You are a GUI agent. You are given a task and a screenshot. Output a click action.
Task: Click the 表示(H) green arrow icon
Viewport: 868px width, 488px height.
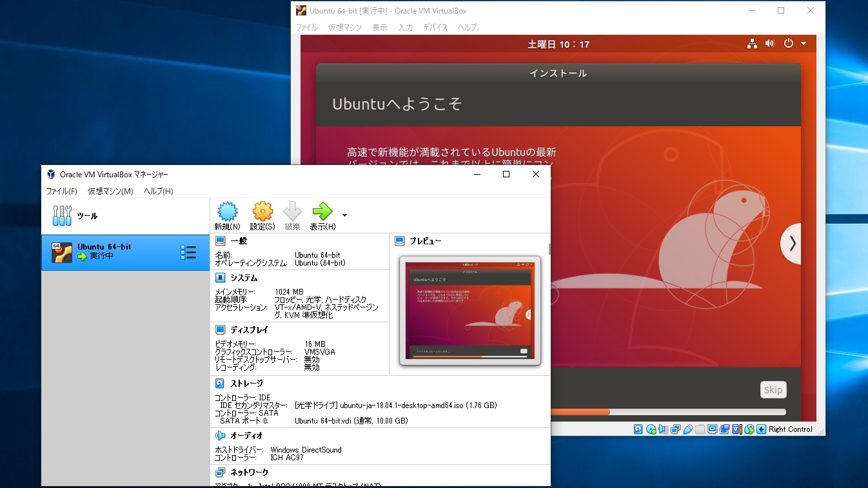[322, 211]
